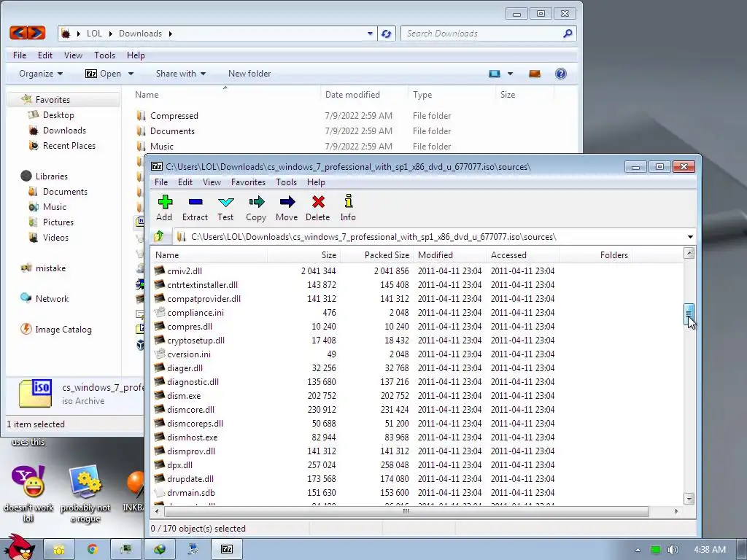Click the Add button in 7-Zip toolbar

tap(165, 208)
